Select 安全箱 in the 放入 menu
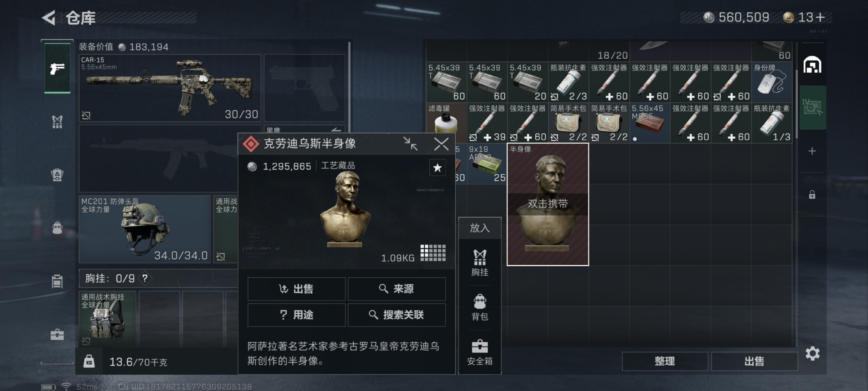The width and height of the screenshot is (868, 391). click(x=480, y=352)
